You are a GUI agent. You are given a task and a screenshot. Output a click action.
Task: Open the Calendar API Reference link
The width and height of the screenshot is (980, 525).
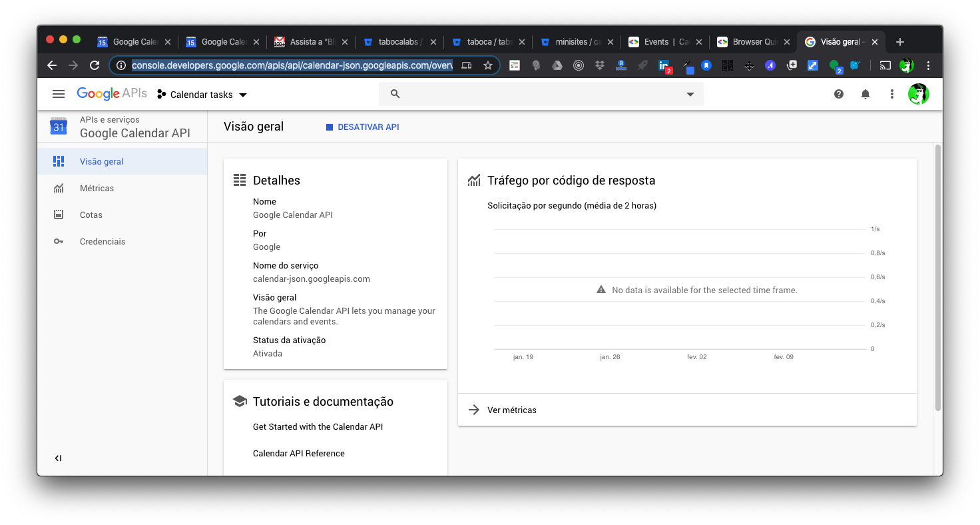[299, 453]
